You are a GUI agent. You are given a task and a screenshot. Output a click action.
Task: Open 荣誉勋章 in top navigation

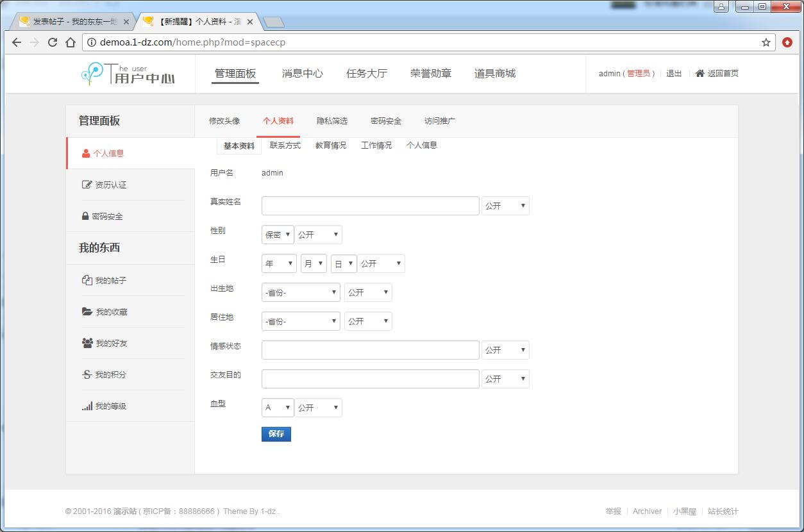tap(431, 74)
